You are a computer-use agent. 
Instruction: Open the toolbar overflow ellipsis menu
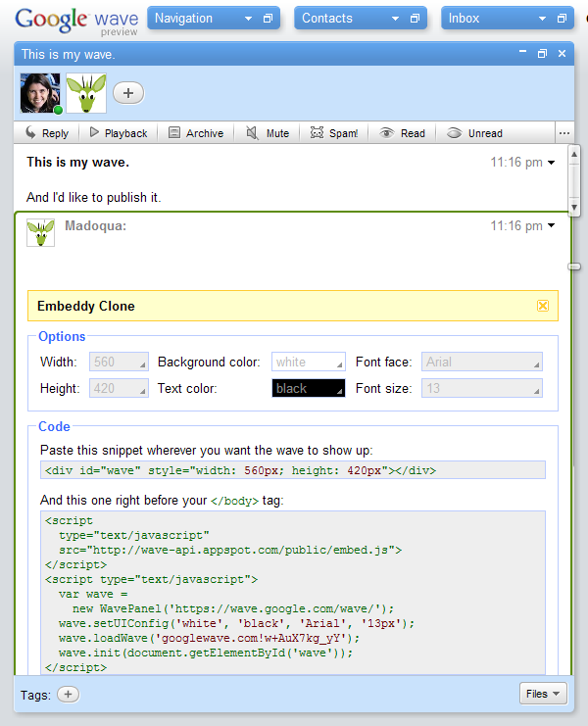[x=563, y=133]
